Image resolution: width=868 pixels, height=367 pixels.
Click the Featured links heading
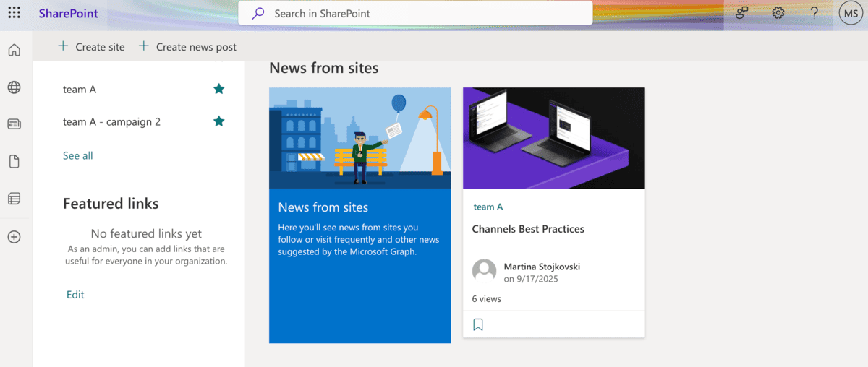(x=111, y=204)
